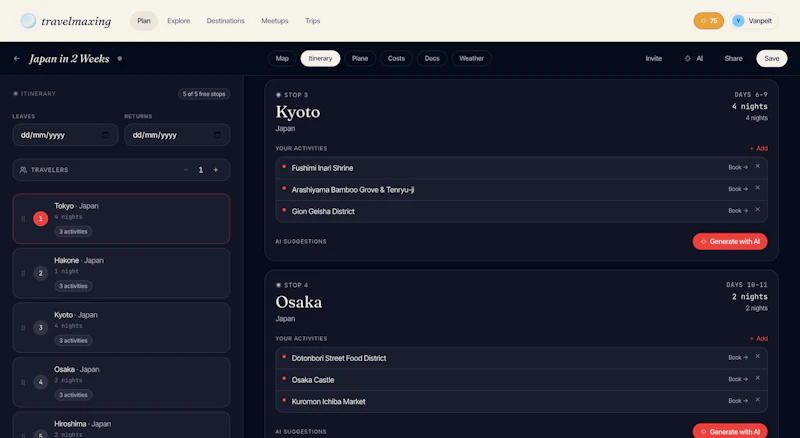Click the Osaka stop heading
The height and width of the screenshot is (438, 800).
click(298, 302)
